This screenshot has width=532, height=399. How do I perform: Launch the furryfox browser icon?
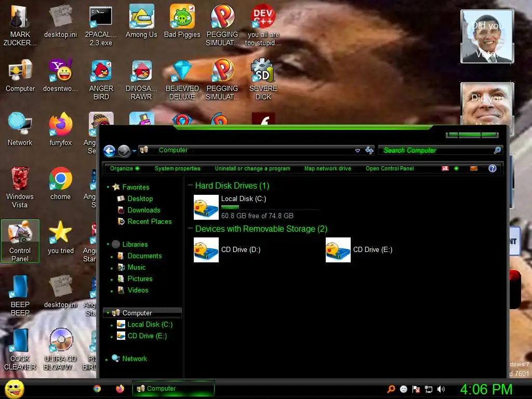click(x=60, y=129)
